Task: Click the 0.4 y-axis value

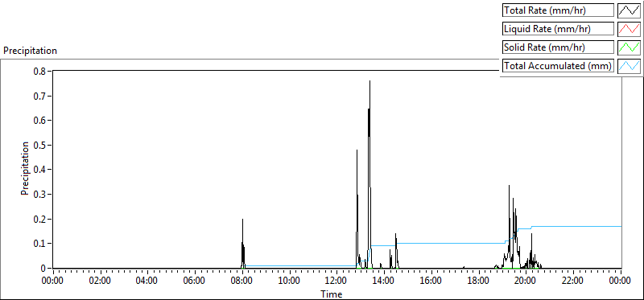Action: 39,170
